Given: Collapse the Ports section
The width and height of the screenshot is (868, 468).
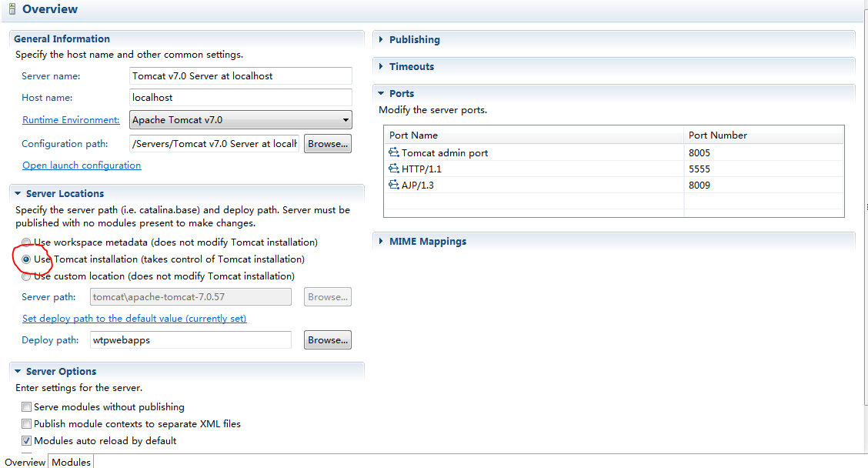Looking at the screenshot, I should [x=381, y=94].
